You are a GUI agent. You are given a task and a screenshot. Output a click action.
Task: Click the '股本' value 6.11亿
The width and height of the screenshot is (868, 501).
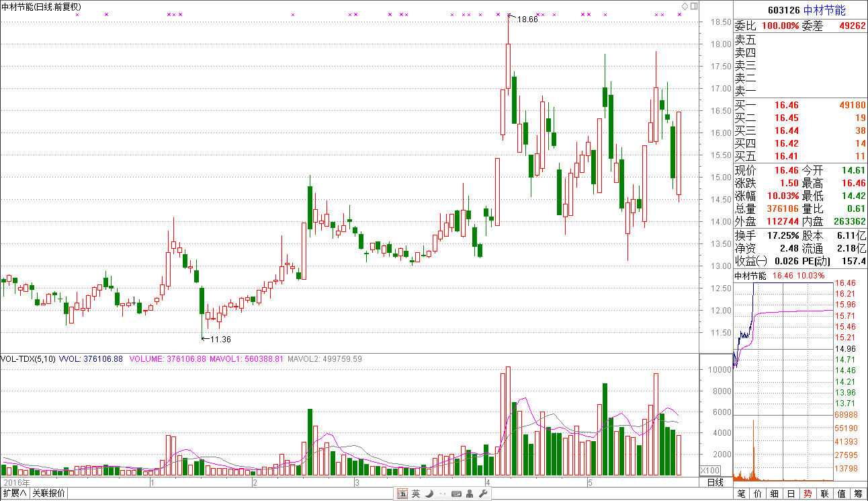coord(852,235)
